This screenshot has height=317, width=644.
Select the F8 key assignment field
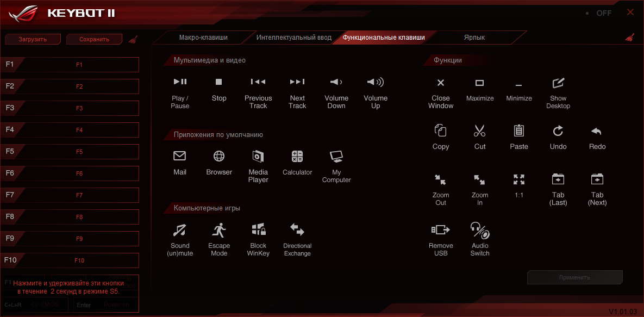(x=80, y=216)
